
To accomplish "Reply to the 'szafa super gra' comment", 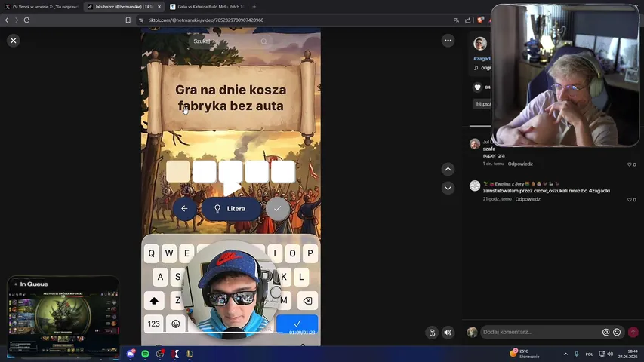I will pyautogui.click(x=520, y=164).
